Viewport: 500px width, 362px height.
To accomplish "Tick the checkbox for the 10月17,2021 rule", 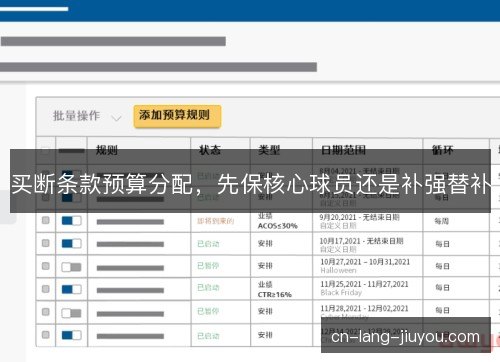I will tap(46, 243).
